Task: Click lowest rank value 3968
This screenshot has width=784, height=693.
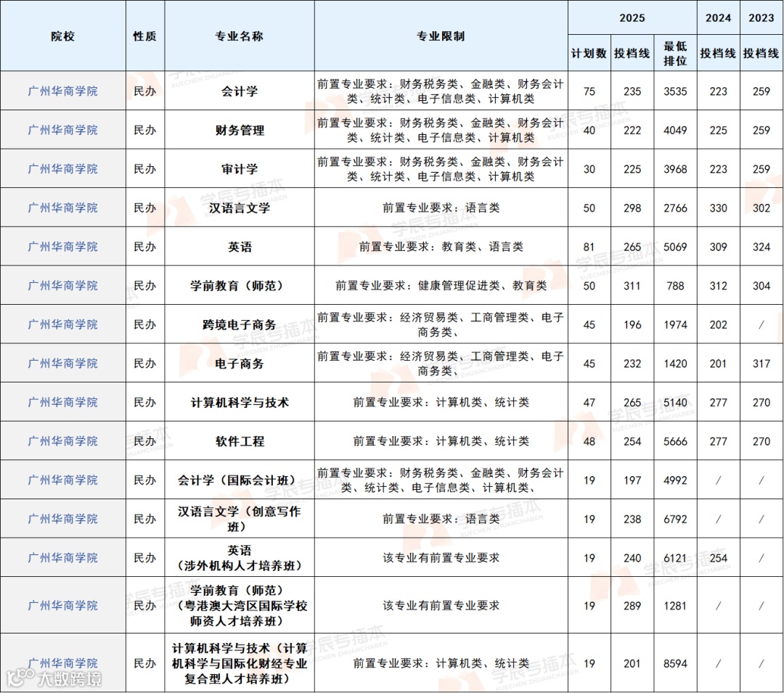Action: tap(675, 169)
